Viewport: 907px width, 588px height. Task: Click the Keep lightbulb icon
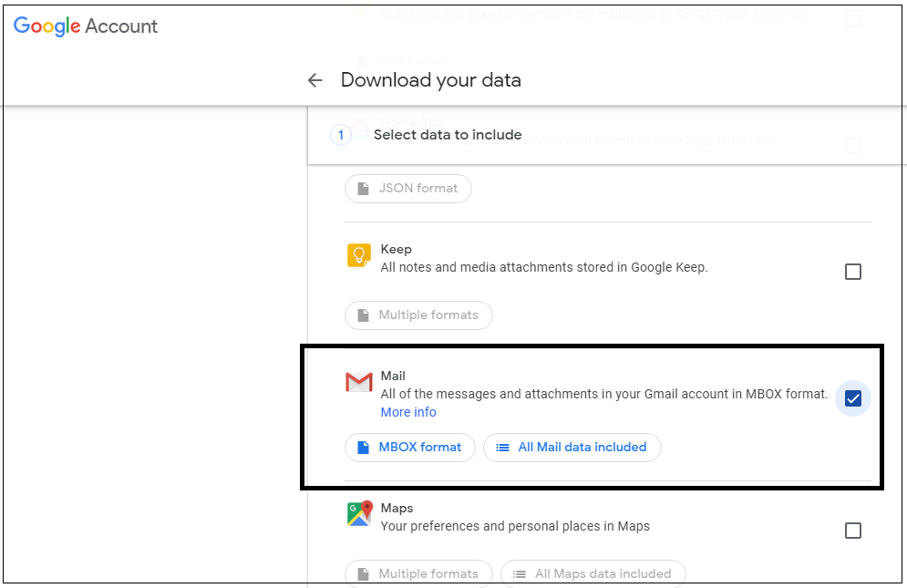coord(358,255)
